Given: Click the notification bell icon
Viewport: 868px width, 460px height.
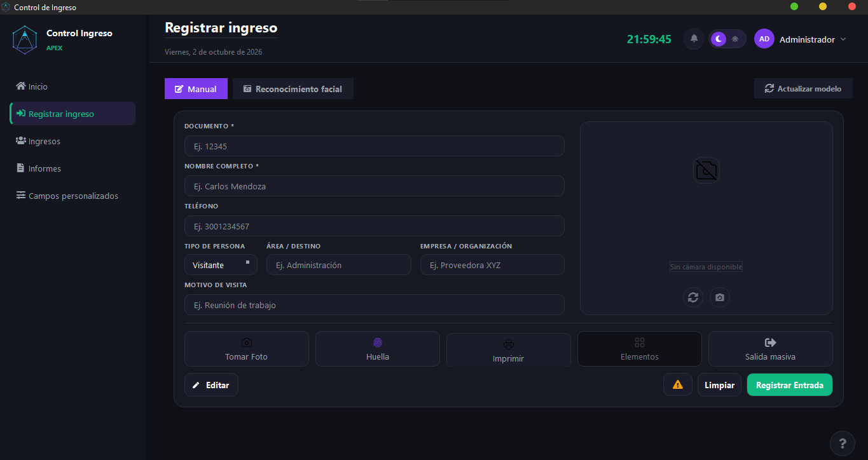Looking at the screenshot, I should [x=694, y=39].
